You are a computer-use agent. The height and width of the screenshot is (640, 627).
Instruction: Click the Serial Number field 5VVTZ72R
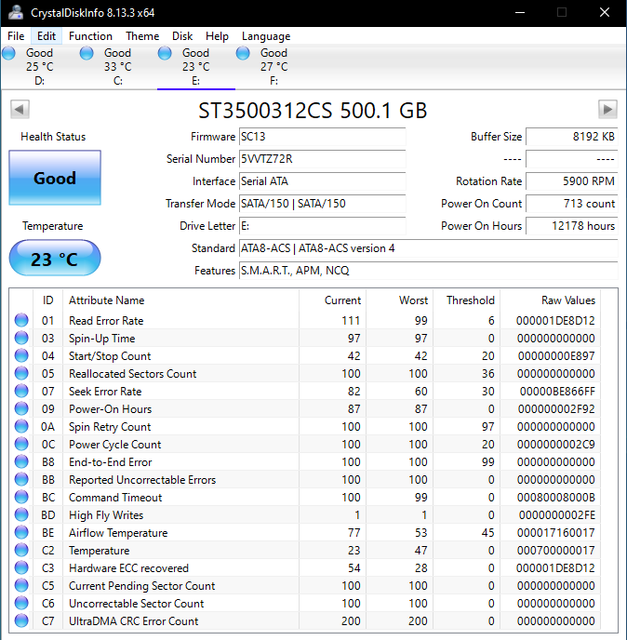coord(322,159)
